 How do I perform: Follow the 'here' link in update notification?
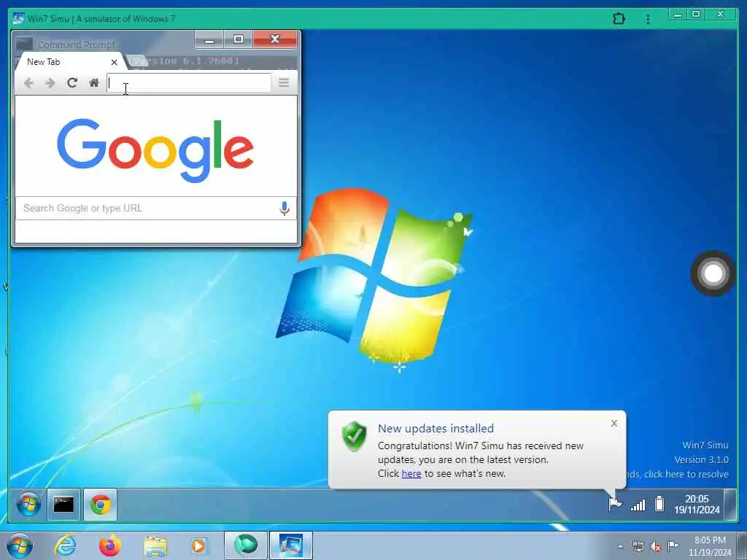411,474
